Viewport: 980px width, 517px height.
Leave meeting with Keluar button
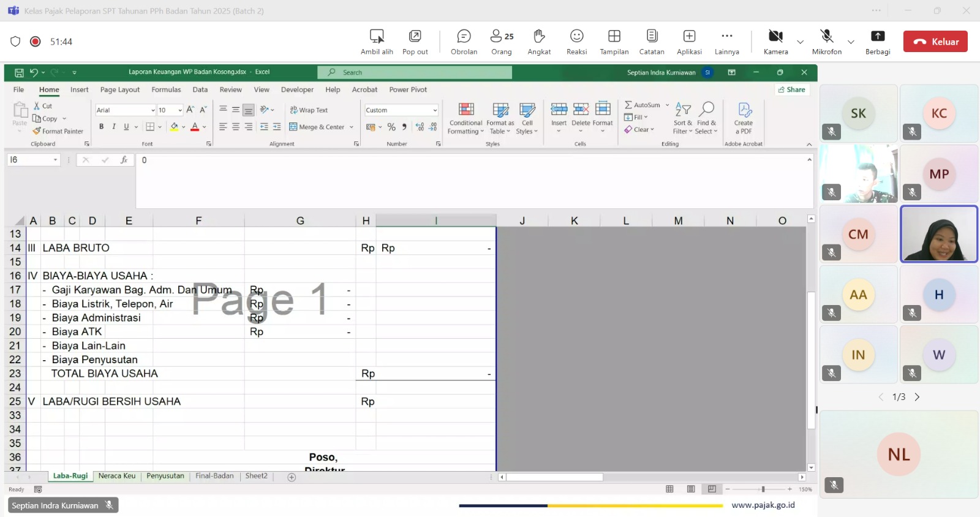pos(935,42)
